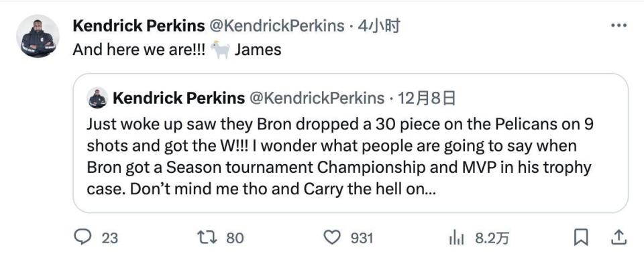Open view analytics bar chart icon
This screenshot has height=256, width=644.
[457, 237]
